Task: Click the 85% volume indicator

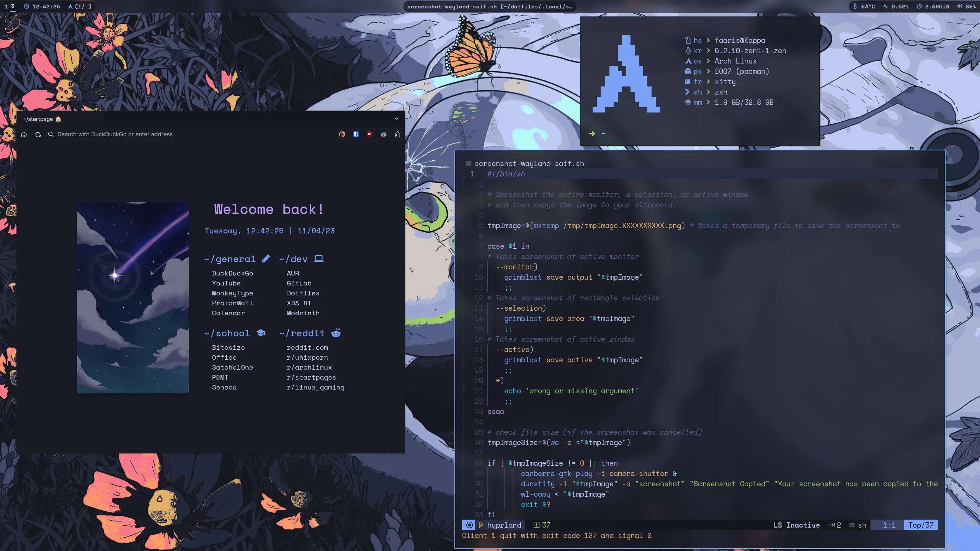Action: pyautogui.click(x=966, y=7)
